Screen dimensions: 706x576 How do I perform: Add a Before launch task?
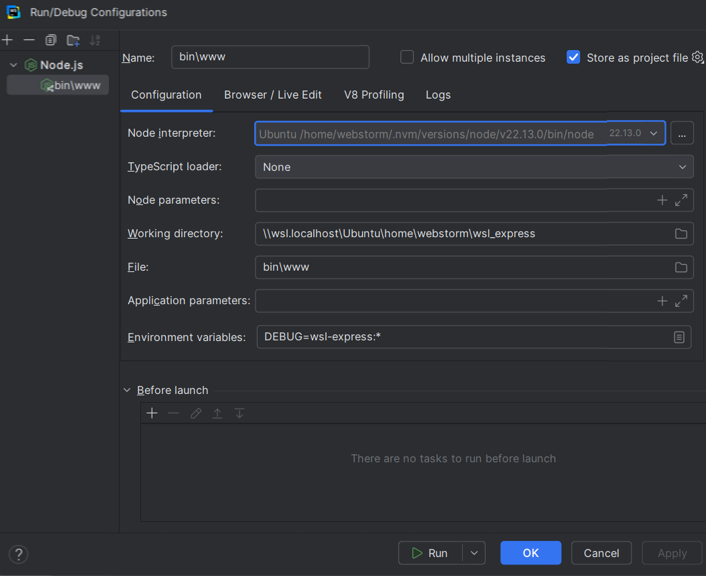[152, 413]
